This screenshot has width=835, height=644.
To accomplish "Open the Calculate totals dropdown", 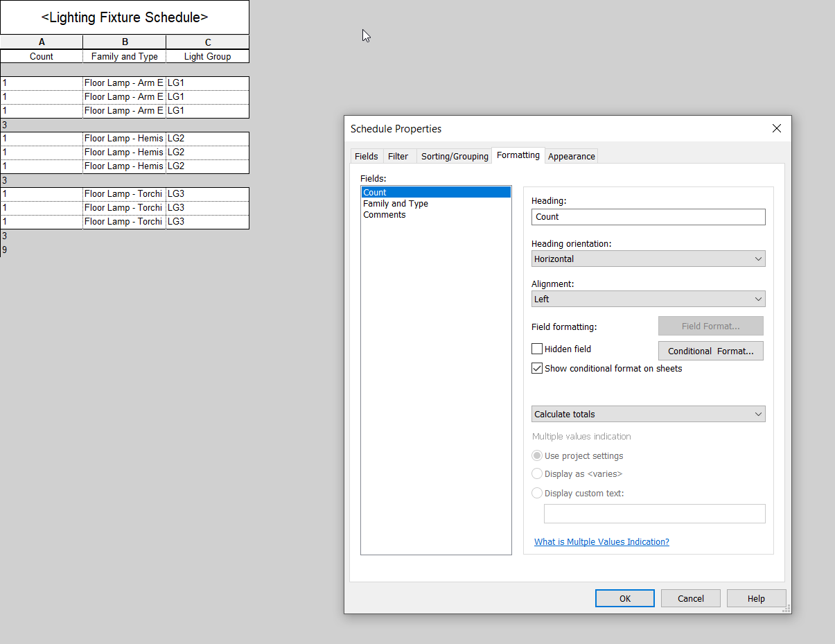I will (x=648, y=415).
